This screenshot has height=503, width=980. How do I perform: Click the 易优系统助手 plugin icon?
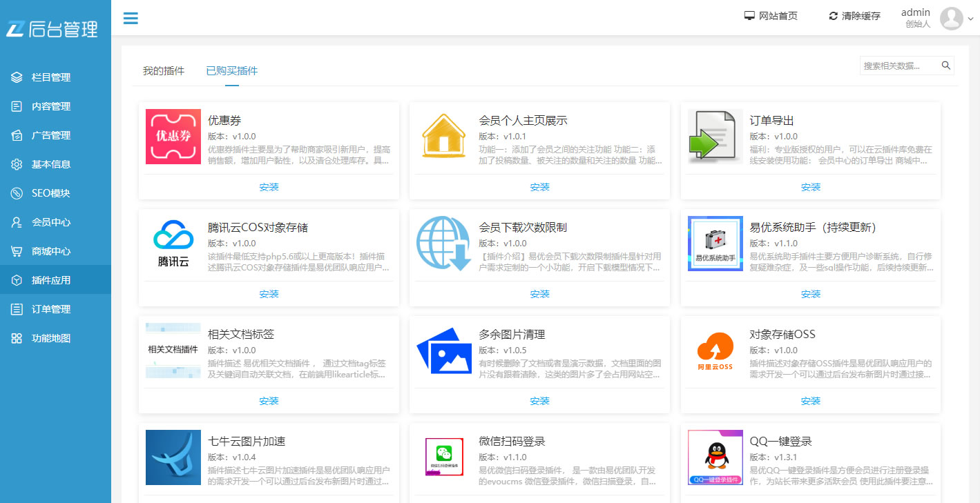715,244
